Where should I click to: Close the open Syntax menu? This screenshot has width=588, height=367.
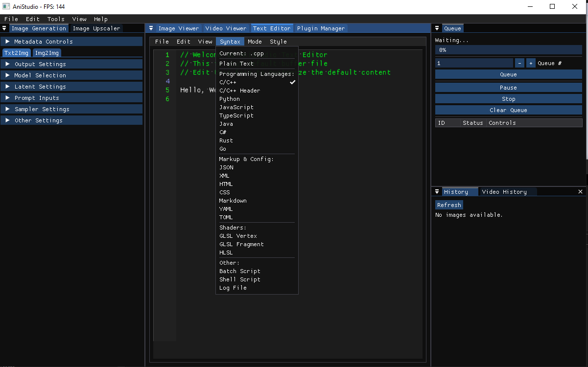[x=230, y=42]
